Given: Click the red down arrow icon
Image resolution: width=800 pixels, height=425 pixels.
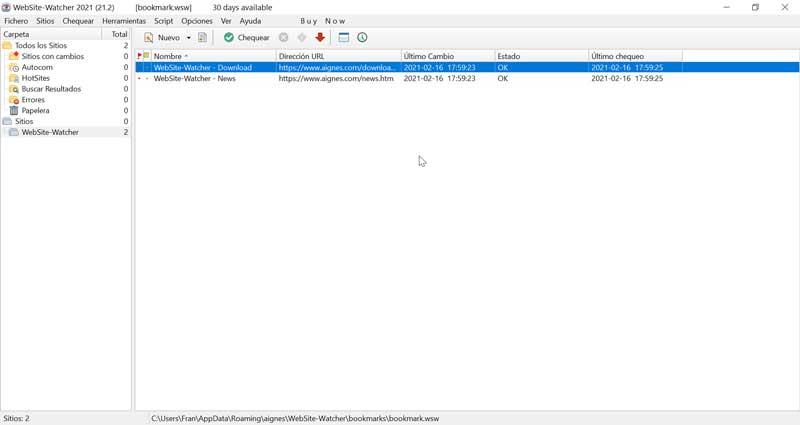Looking at the screenshot, I should 320,38.
